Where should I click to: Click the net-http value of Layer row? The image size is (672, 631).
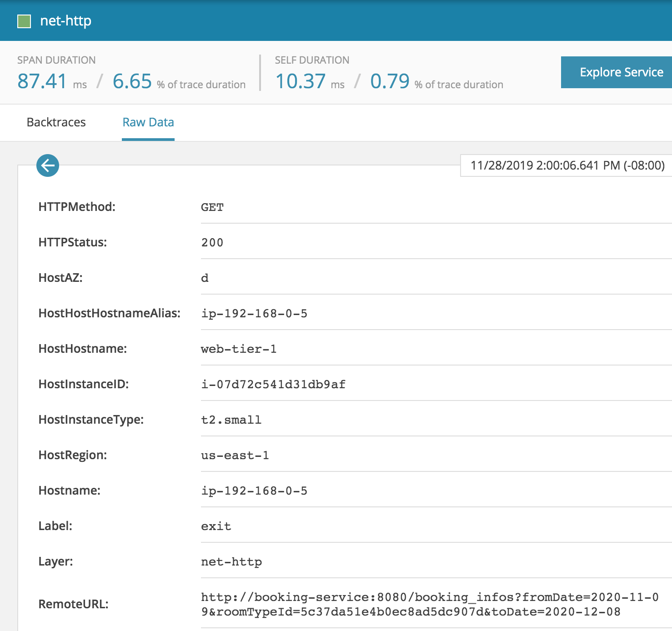[231, 562]
